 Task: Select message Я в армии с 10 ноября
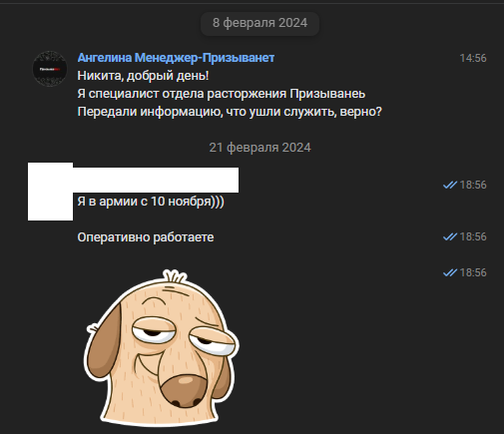pos(151,202)
